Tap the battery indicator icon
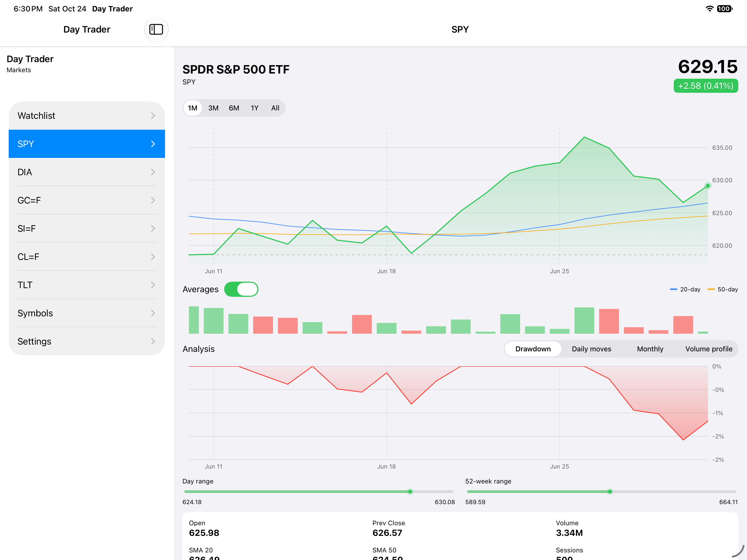Screen dimensions: 747x560 (x=725, y=9)
